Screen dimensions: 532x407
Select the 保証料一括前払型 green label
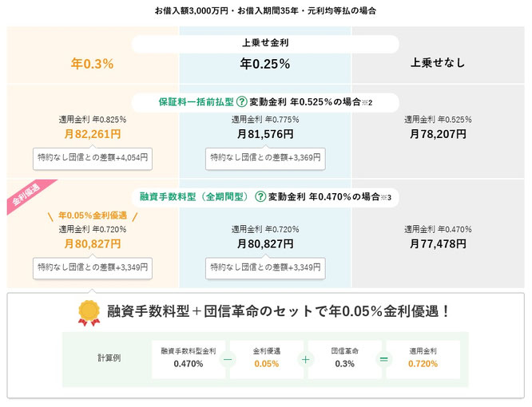pos(197,101)
